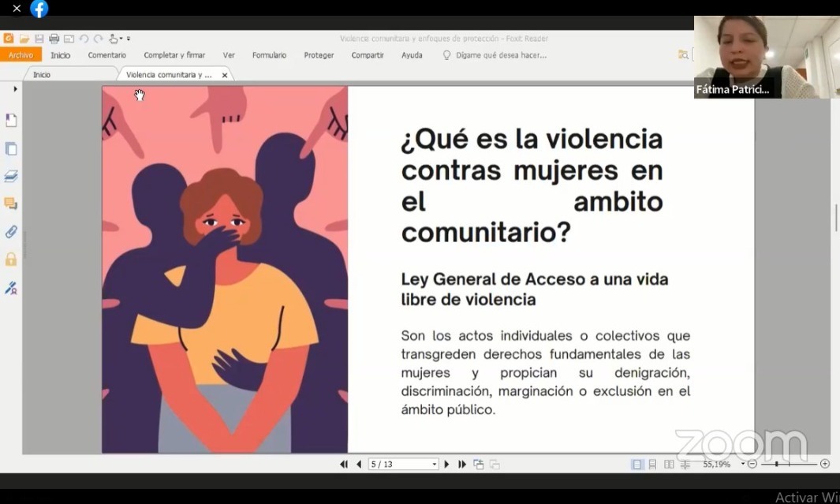This screenshot has width=840, height=504.
Task: Select the Hand tool in quick access toolbar
Action: pos(112,38)
